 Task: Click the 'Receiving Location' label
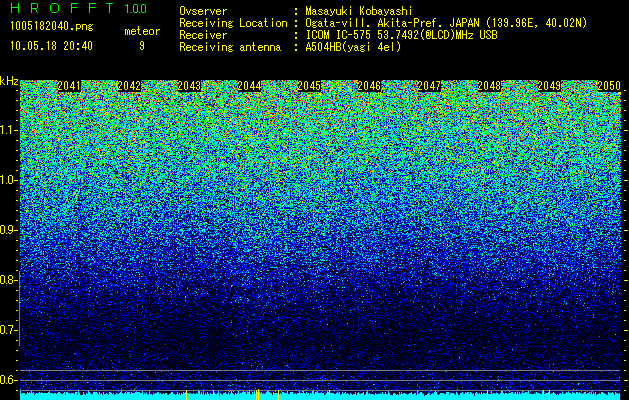233,23
